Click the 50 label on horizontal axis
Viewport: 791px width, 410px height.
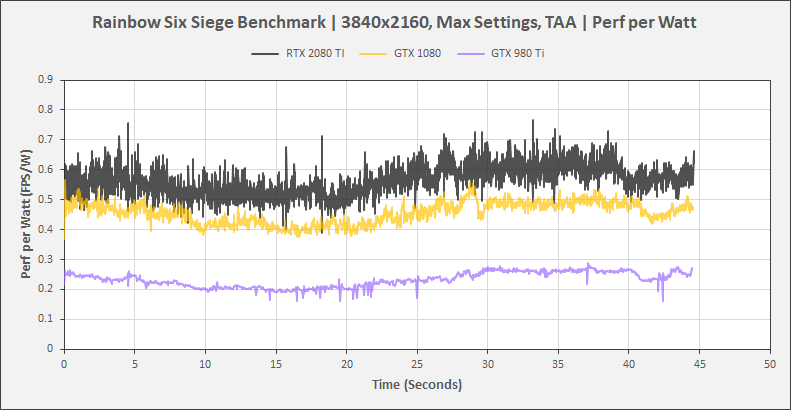[769, 362]
